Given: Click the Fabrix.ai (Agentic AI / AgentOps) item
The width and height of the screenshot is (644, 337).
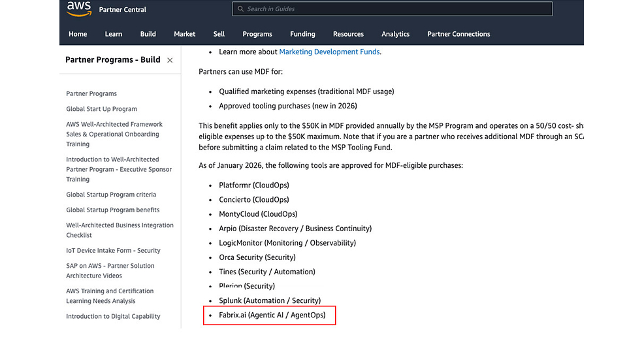Looking at the screenshot, I should tap(272, 315).
